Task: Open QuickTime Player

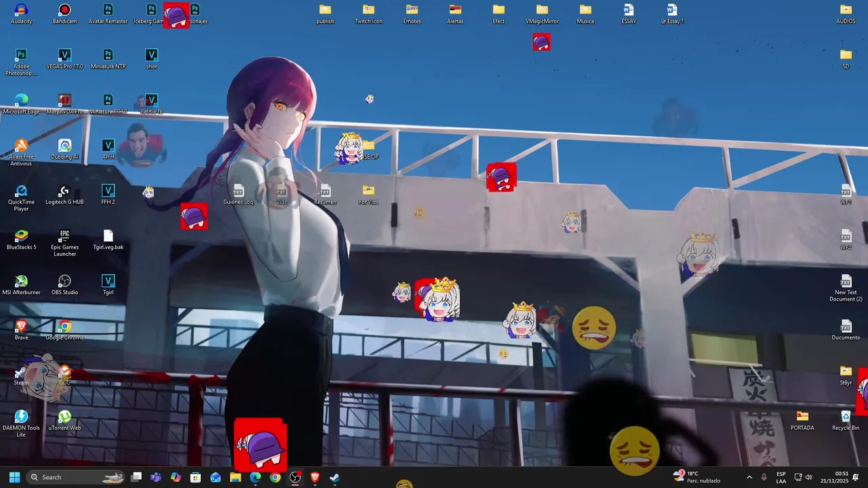Action: coord(21,198)
